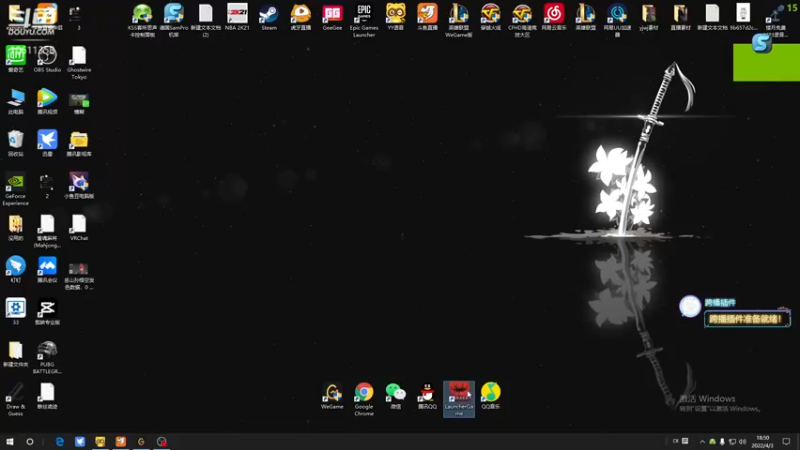Viewport: 800px width, 450px height.
Task: Open the Steam desktop shortcut
Action: [x=269, y=17]
